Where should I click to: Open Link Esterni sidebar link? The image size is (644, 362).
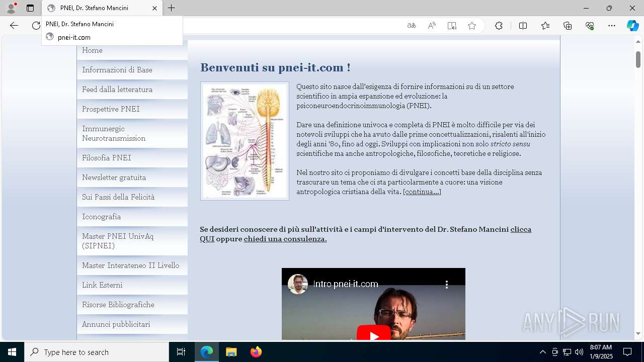(x=132, y=285)
